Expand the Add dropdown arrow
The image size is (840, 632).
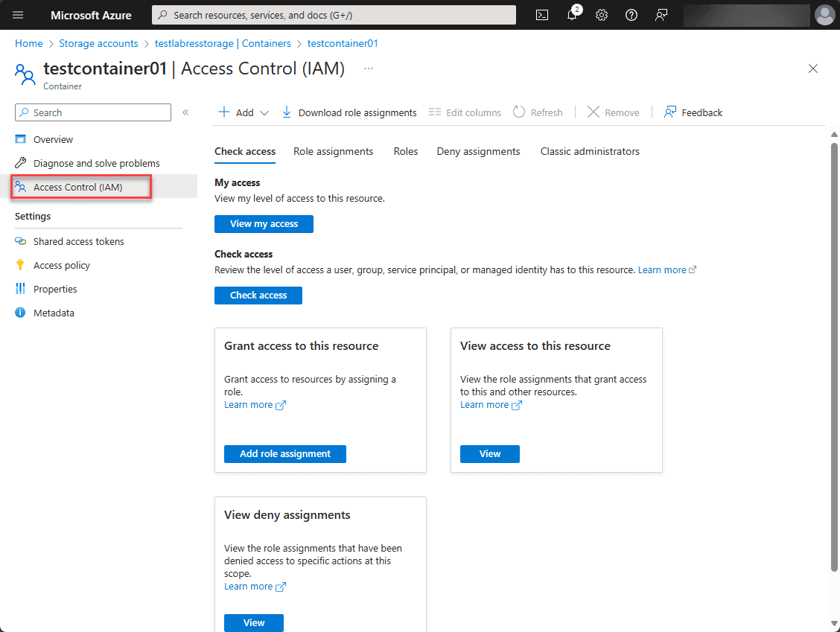pos(264,112)
